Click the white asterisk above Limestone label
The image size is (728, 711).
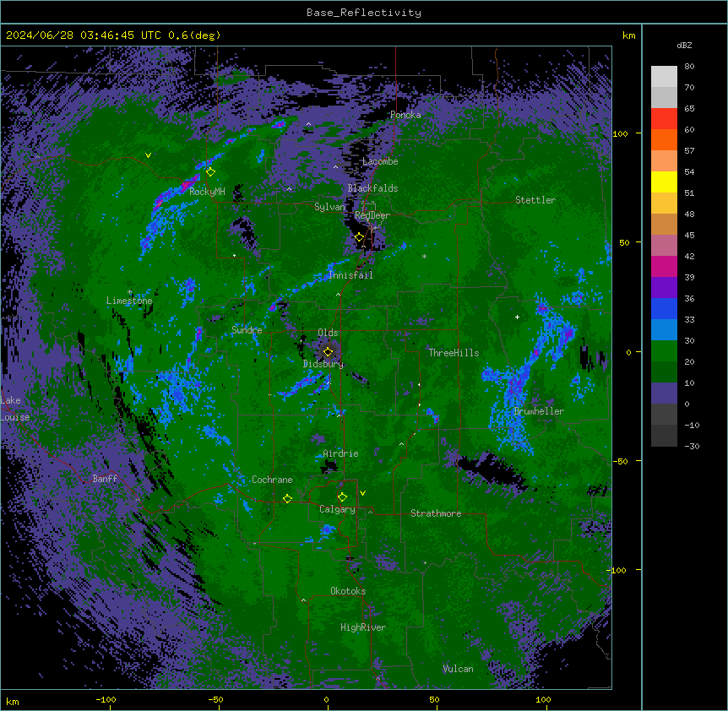129,292
